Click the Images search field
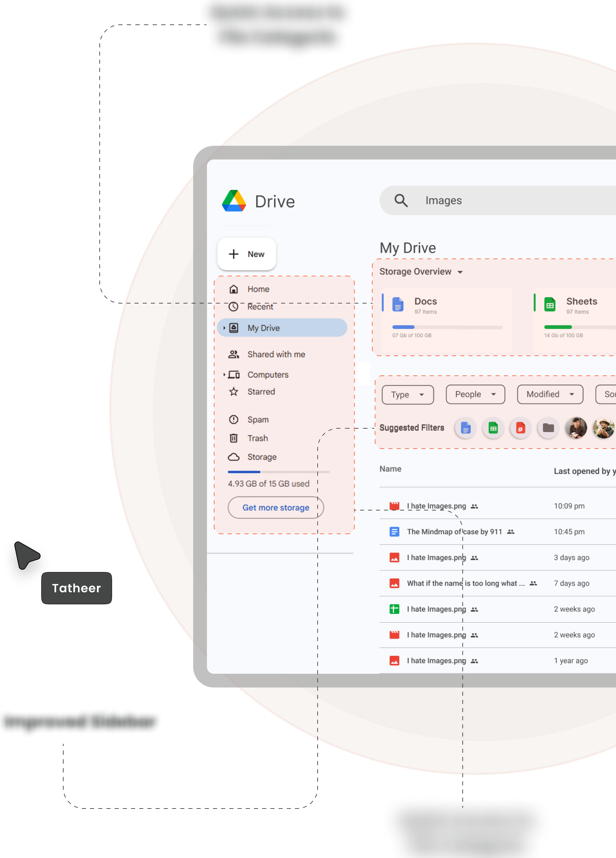This screenshot has width=616, height=858. pyautogui.click(x=497, y=200)
